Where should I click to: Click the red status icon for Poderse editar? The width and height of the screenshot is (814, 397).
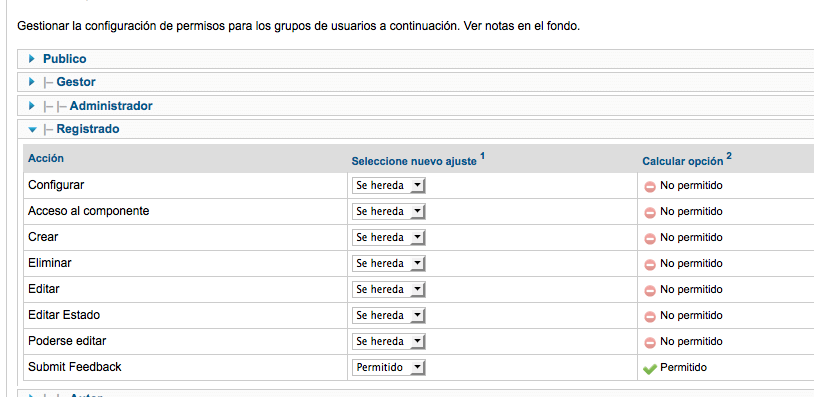coord(649,343)
